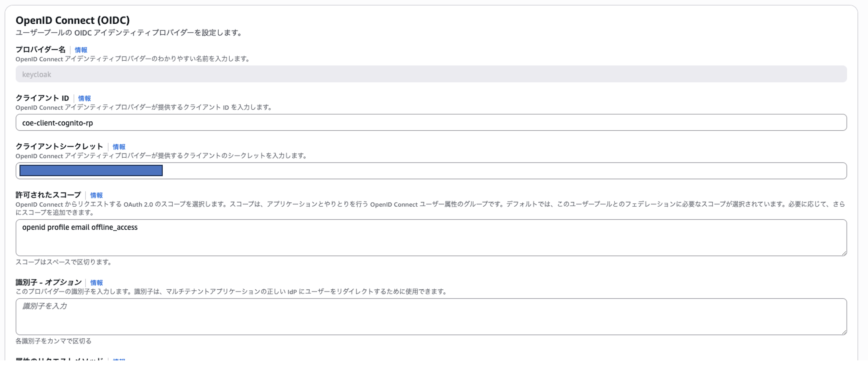The height and width of the screenshot is (375, 868).
Task: Click the 識別子 - オプション field label
Action: pyautogui.click(x=48, y=283)
